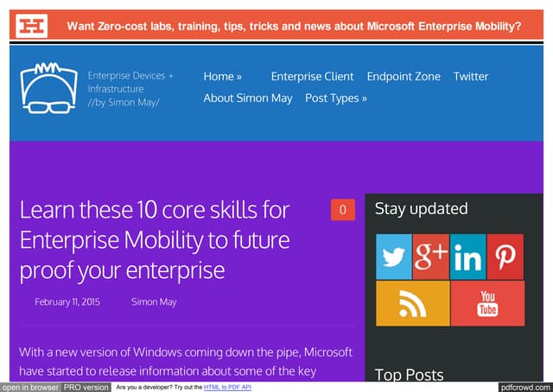Open the About Simon May page

click(x=248, y=98)
